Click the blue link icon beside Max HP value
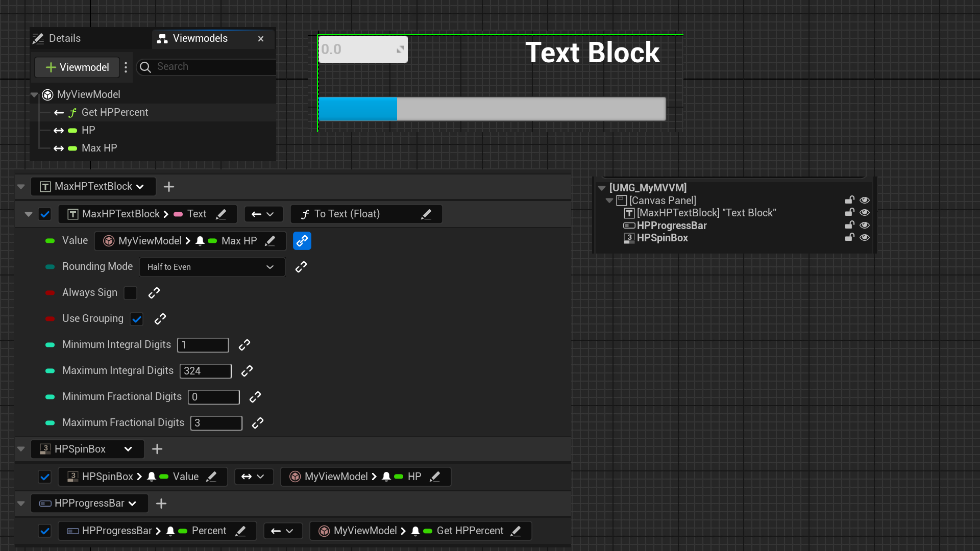The image size is (980, 551). point(302,241)
